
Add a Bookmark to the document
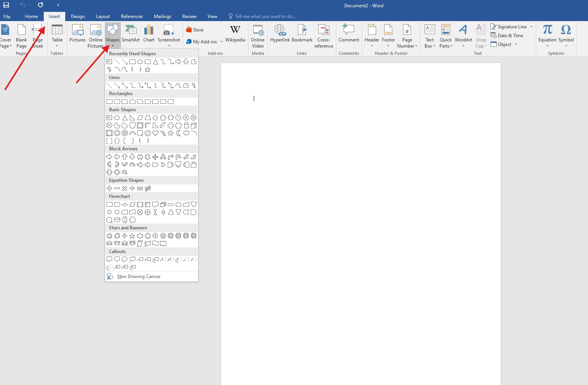pos(302,34)
